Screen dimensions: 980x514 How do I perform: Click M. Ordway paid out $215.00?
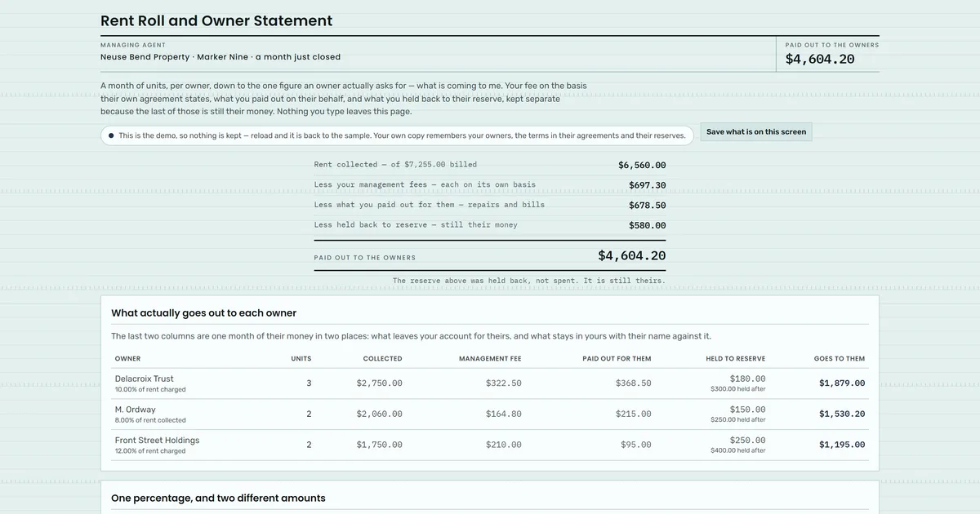(634, 414)
